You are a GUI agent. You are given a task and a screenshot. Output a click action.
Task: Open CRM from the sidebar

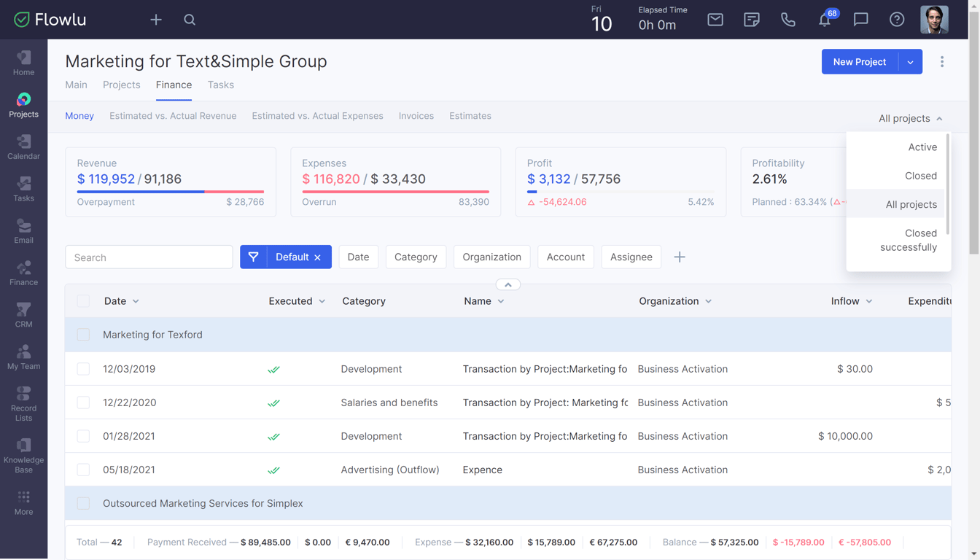[x=23, y=315]
